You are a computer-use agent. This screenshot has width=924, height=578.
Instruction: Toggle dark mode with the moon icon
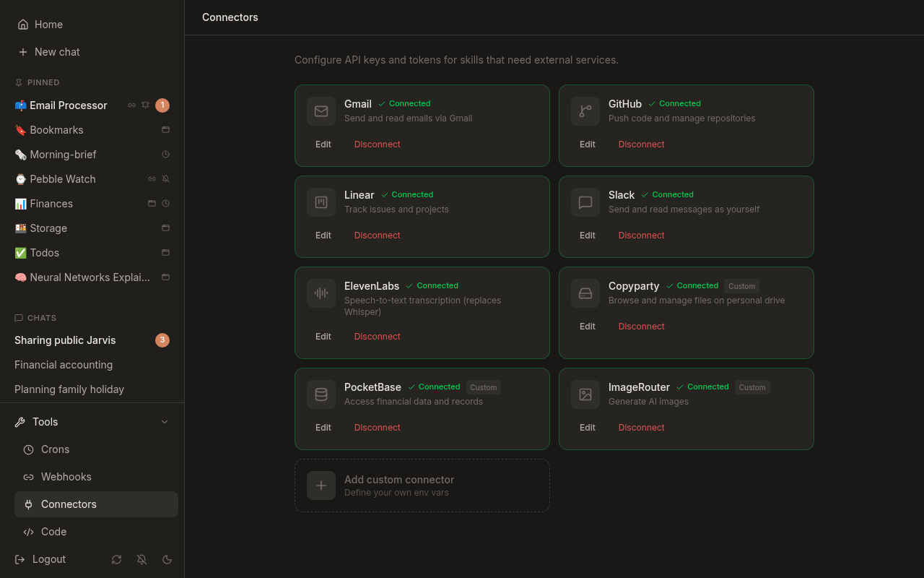(x=167, y=559)
